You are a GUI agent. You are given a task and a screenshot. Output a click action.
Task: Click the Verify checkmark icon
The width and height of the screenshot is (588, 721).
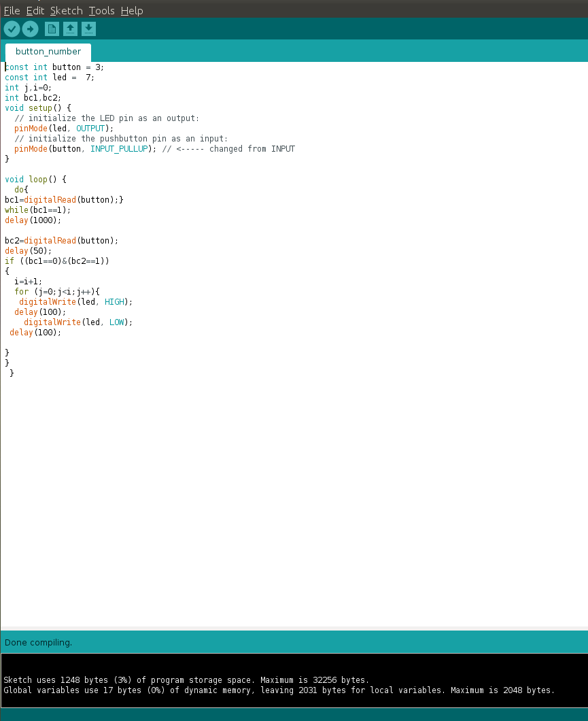[x=12, y=29]
